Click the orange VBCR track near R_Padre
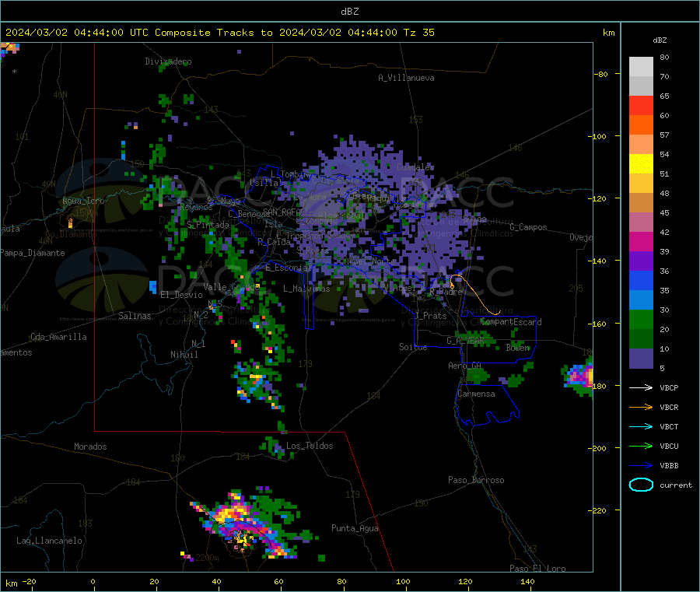The width and height of the screenshot is (700, 592). coord(474,293)
